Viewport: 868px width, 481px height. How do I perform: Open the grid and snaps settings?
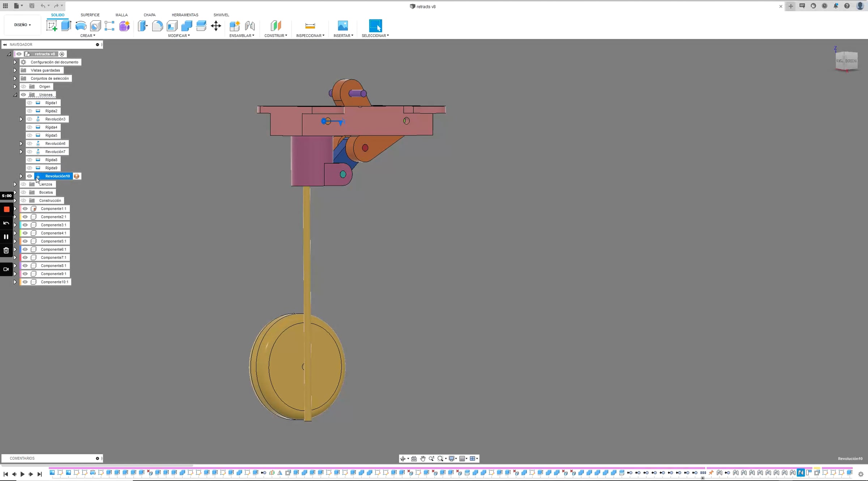point(462,459)
